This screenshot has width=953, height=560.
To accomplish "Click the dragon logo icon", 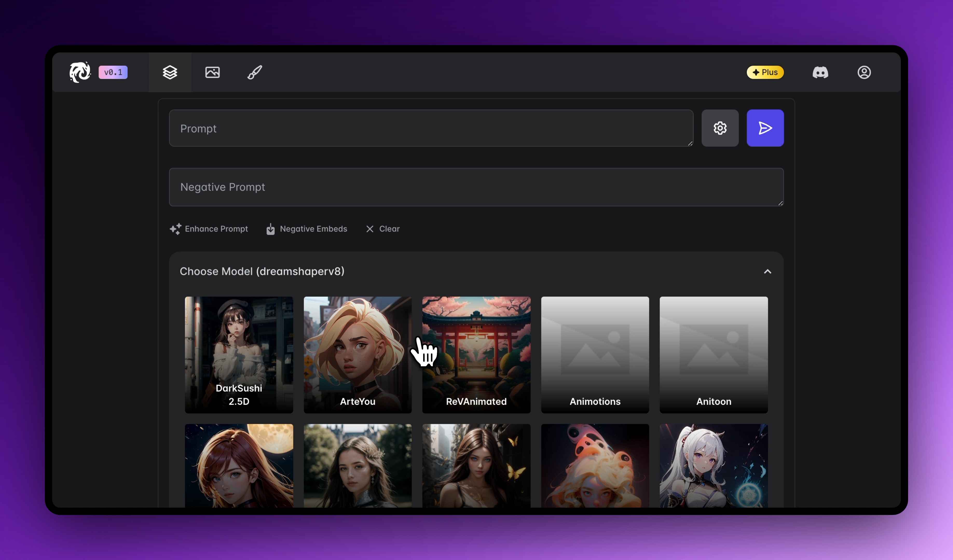I will [x=80, y=72].
